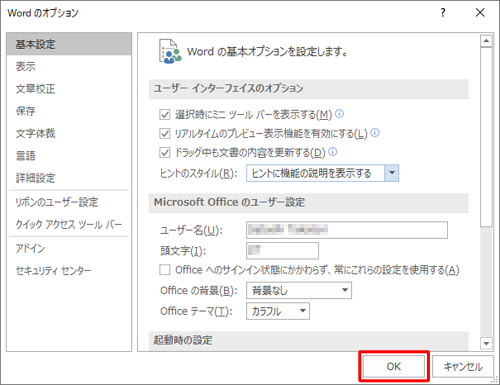Image resolution: width=500 pixels, height=385 pixels.
Task: Open クイック アクセス ツール バー category
Action: click(x=69, y=224)
